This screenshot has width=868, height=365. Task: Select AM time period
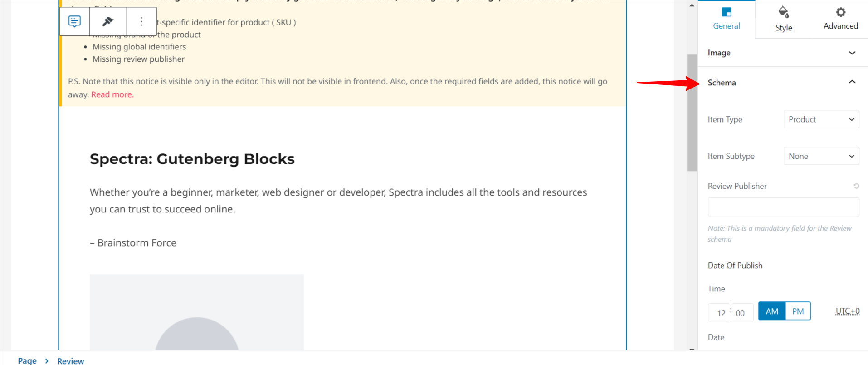click(x=772, y=311)
